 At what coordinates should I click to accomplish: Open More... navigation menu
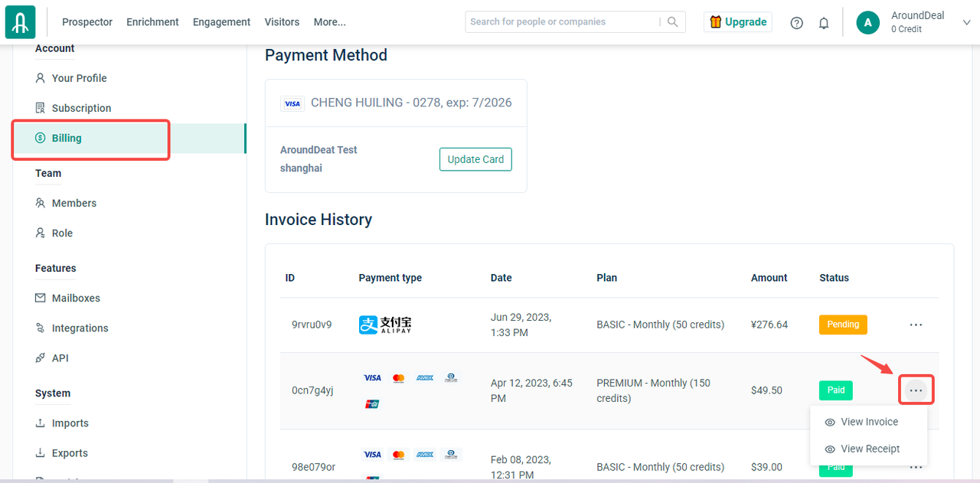coord(329,22)
